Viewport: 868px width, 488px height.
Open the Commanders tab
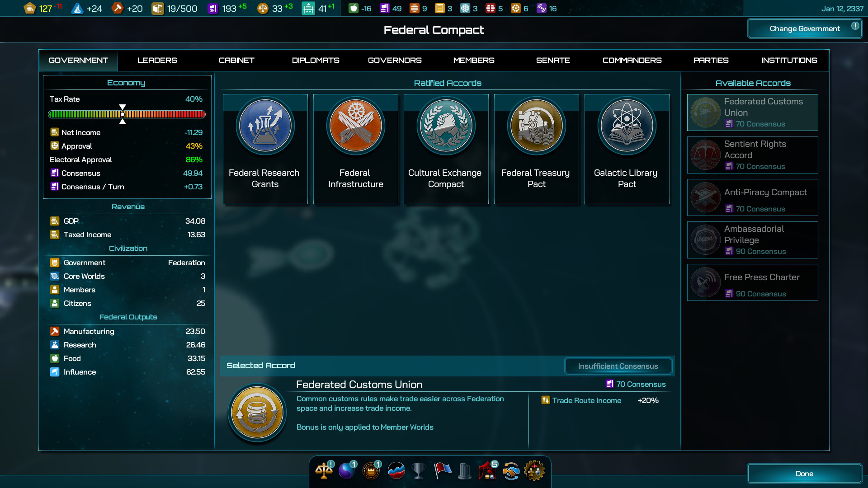[632, 60]
